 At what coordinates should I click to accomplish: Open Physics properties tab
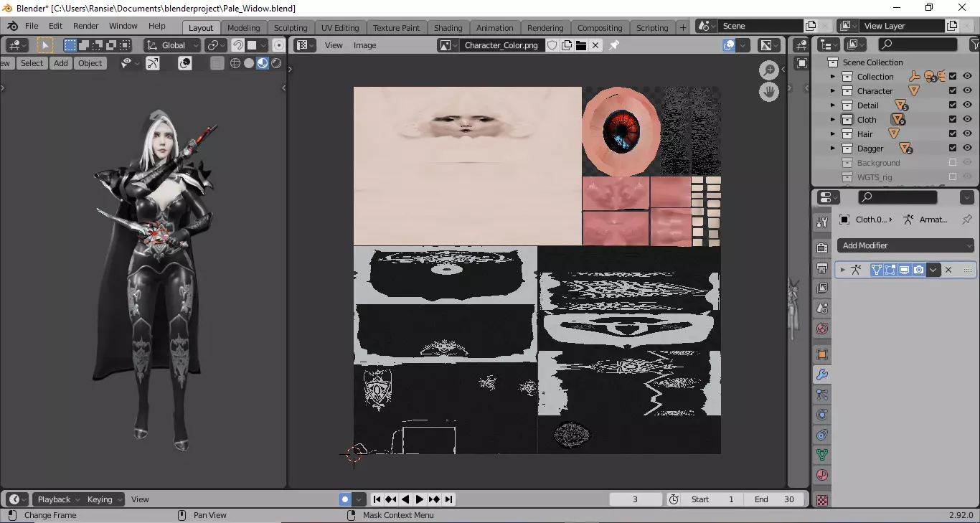(822, 415)
